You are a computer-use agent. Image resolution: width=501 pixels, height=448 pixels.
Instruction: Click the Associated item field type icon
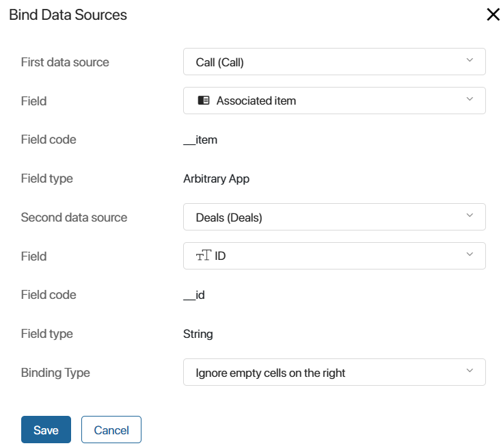204,101
